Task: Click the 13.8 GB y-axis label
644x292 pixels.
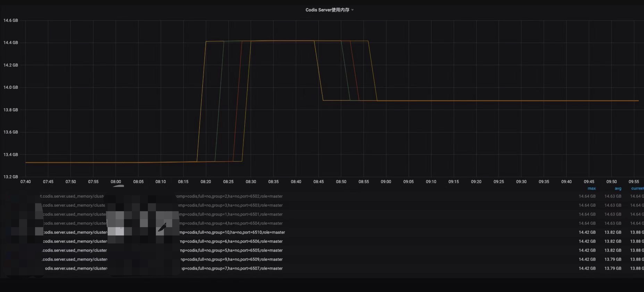Action: point(11,110)
